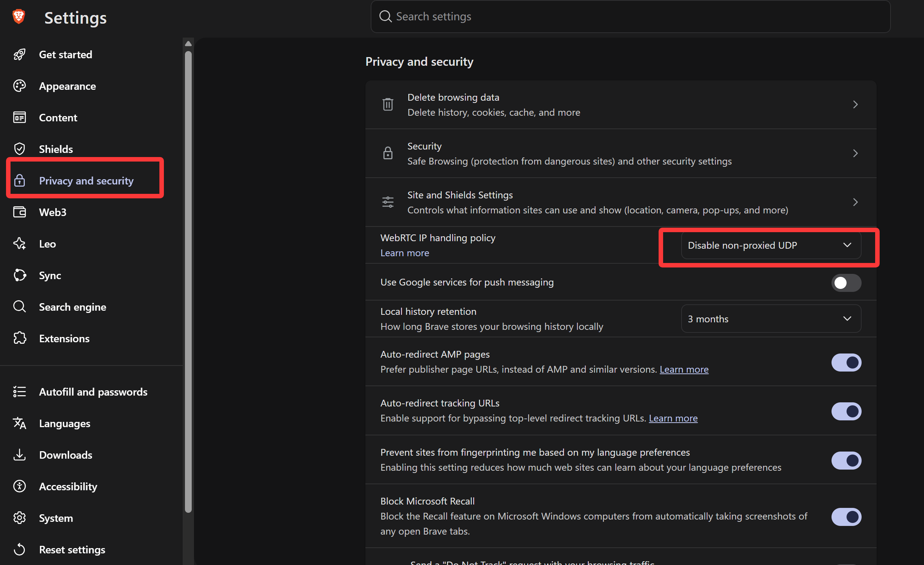924x565 pixels.
Task: Click the Brave lion logo icon
Action: (x=19, y=17)
